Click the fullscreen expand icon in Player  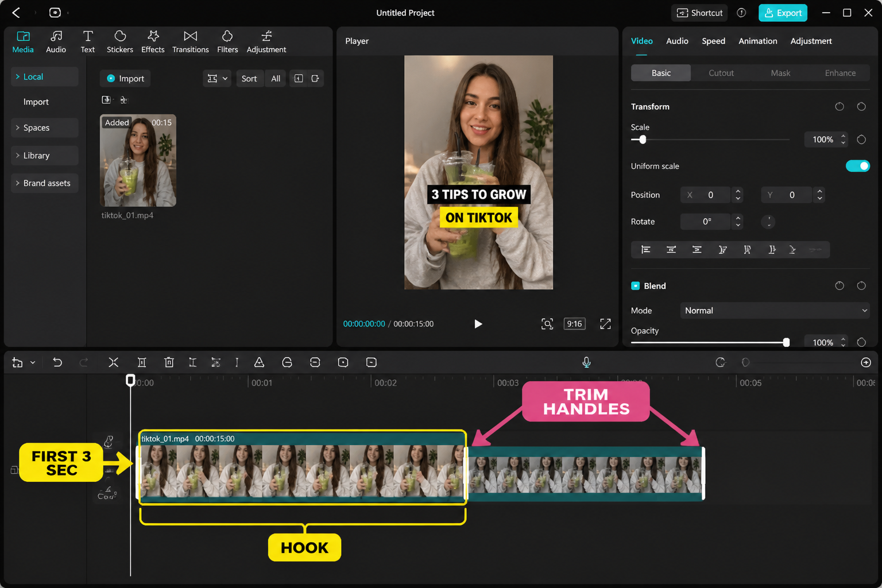click(x=605, y=324)
